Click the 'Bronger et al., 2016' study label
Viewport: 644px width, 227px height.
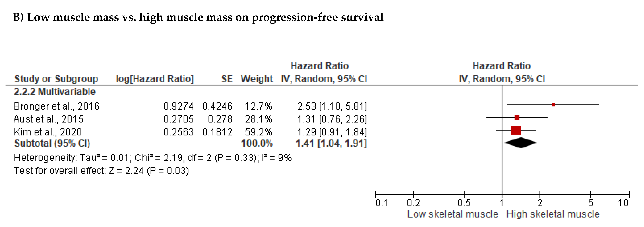(x=56, y=106)
